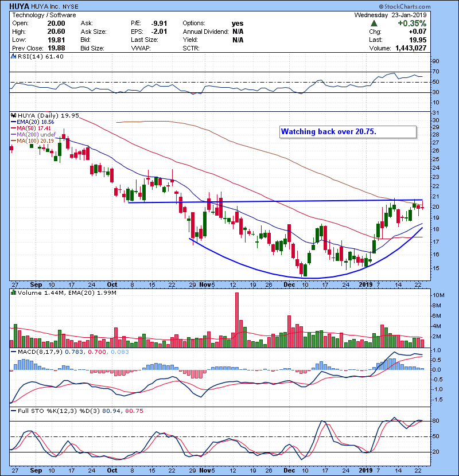Click the Last price 19.95

[x=418, y=40]
